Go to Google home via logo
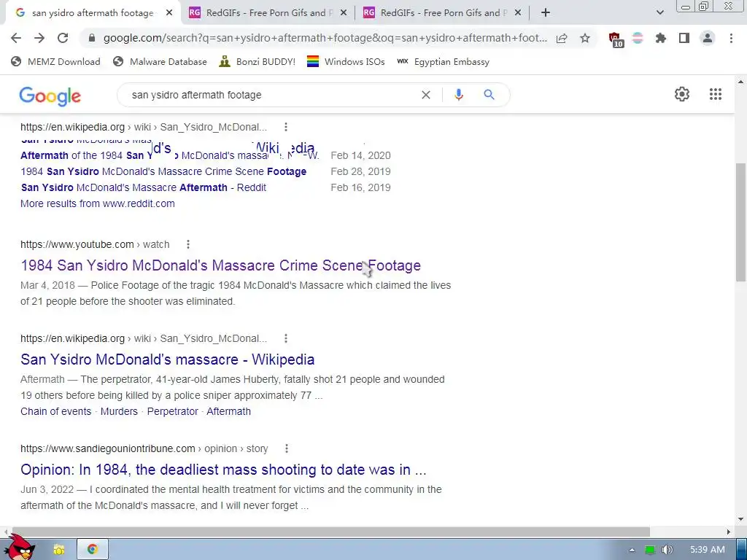This screenshot has height=560, width=747. [50, 96]
